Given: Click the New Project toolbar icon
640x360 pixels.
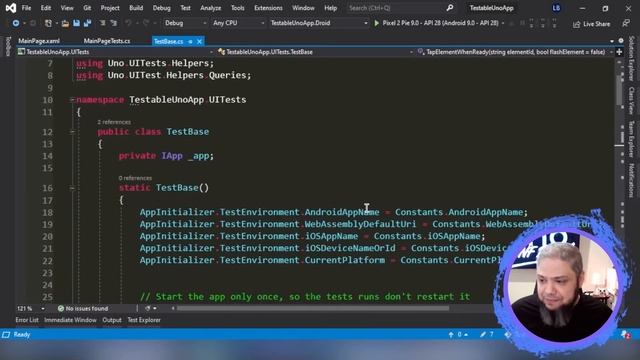Looking at the screenshot, I should (x=48, y=23).
